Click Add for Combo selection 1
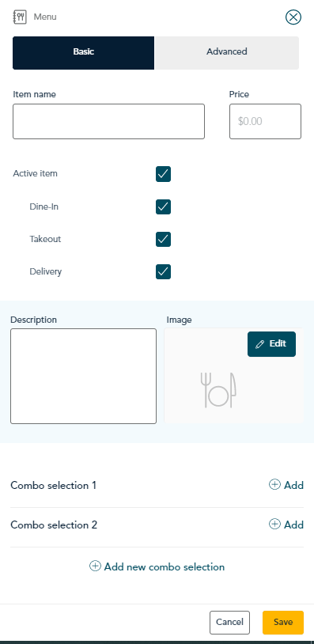 pyautogui.click(x=286, y=485)
